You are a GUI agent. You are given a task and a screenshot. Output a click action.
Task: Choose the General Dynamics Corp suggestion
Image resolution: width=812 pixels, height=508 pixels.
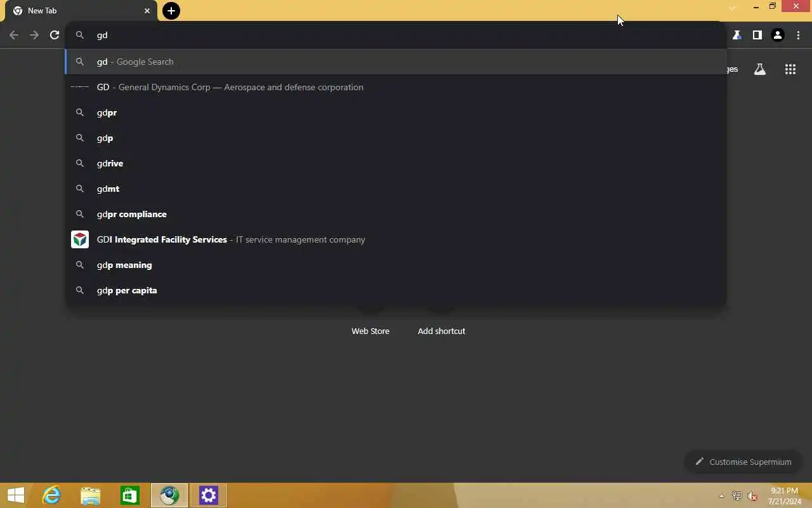tap(396, 87)
